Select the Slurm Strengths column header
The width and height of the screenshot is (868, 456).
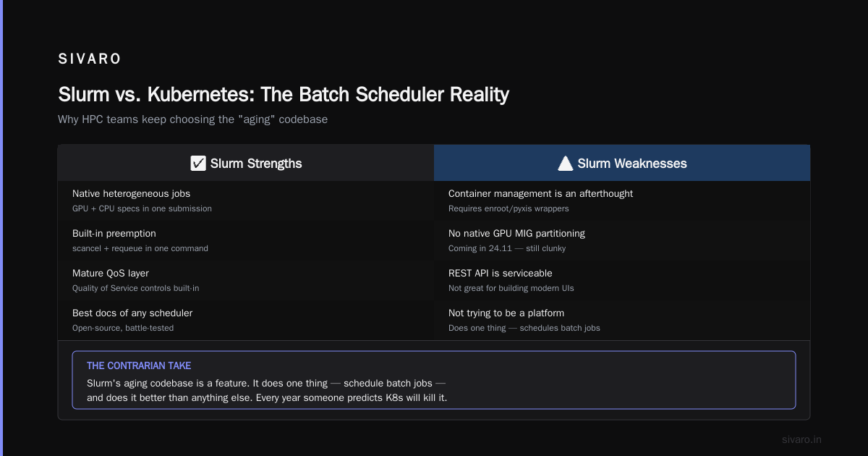(x=246, y=163)
